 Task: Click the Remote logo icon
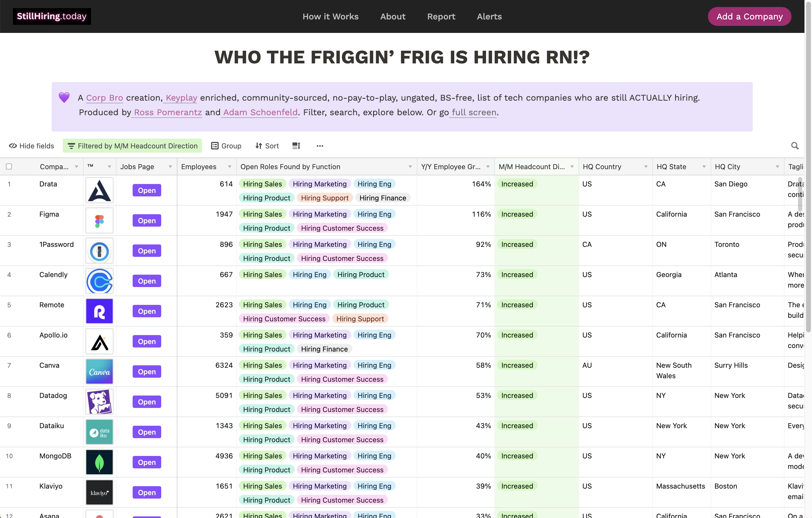coord(99,311)
